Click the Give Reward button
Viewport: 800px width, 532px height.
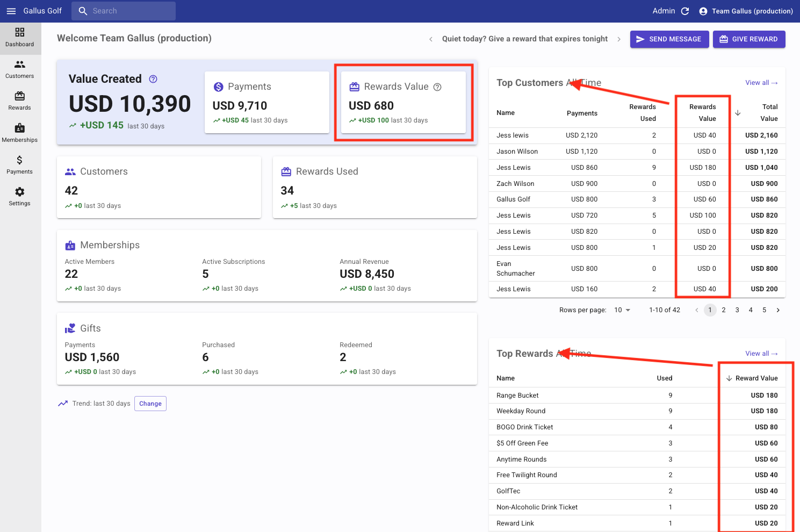748,39
